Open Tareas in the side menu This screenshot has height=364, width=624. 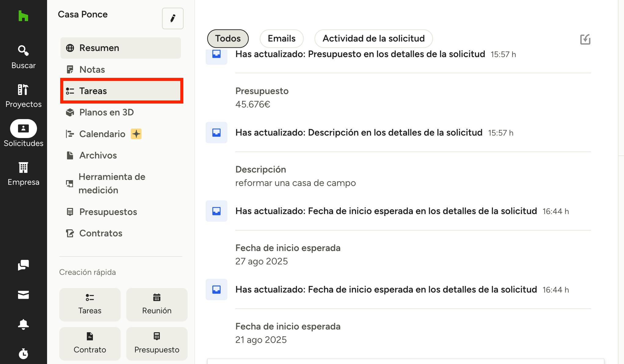coord(121,91)
